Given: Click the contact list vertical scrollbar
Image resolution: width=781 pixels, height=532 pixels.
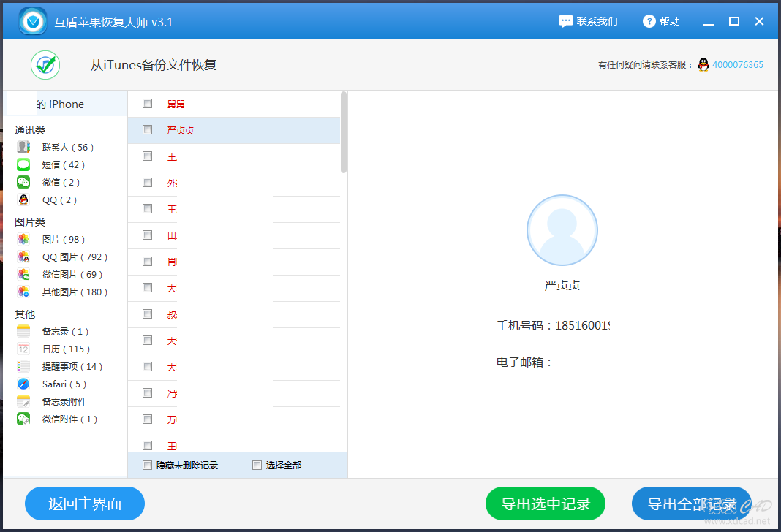Looking at the screenshot, I should [x=344, y=132].
